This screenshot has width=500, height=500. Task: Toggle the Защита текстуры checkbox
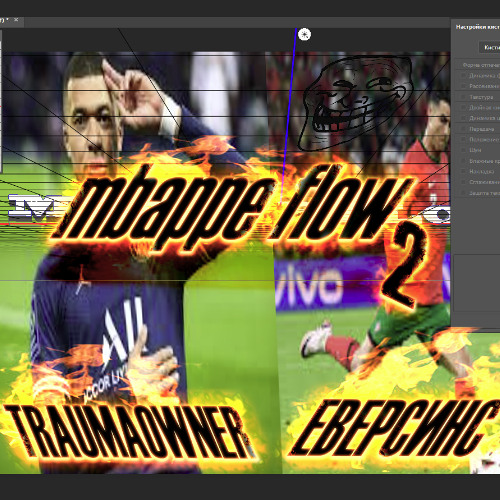pos(463,193)
